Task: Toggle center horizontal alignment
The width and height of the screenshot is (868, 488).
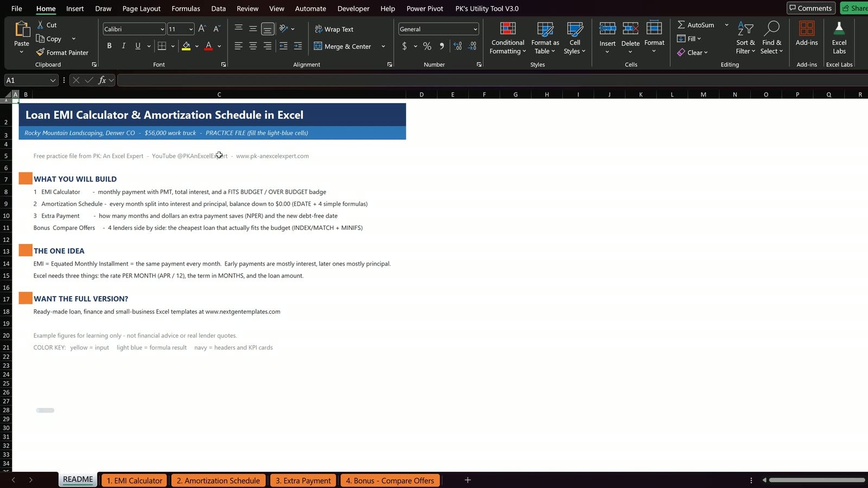Action: coord(253,46)
